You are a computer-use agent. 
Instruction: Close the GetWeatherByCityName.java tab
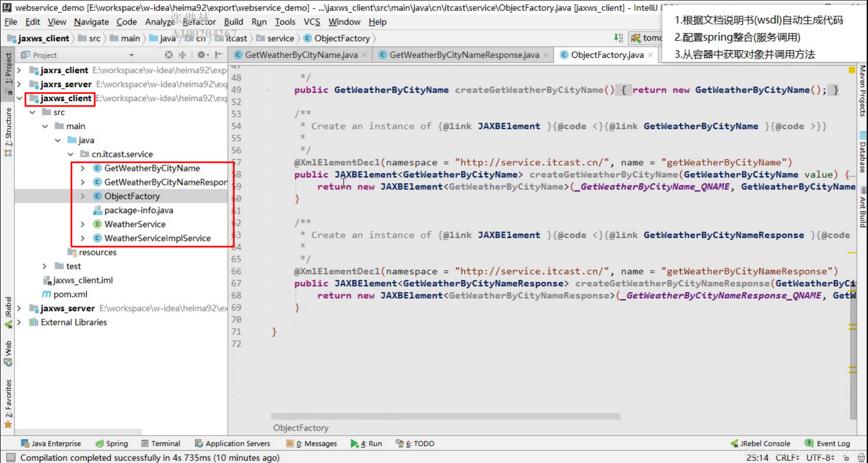pos(365,55)
